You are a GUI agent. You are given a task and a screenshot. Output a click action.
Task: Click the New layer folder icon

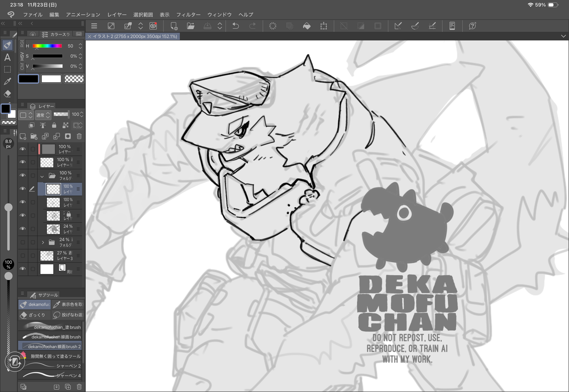pos(34,136)
